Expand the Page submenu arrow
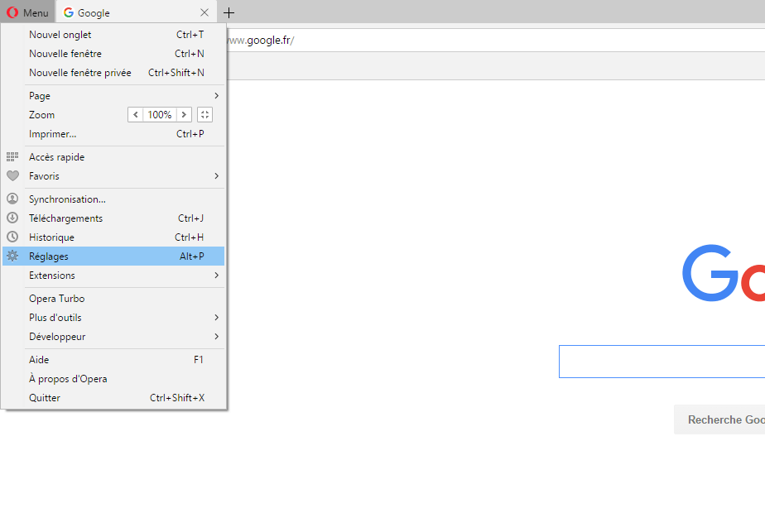 217,96
